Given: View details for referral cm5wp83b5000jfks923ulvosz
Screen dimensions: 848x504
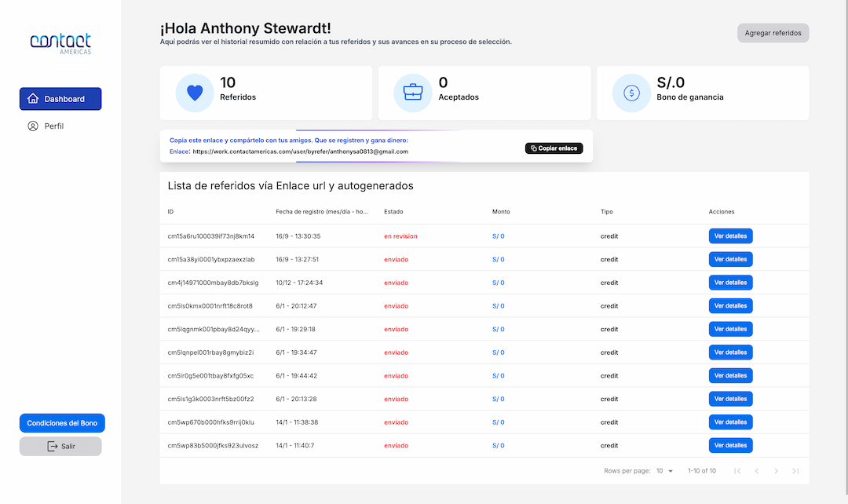Looking at the screenshot, I should point(730,445).
